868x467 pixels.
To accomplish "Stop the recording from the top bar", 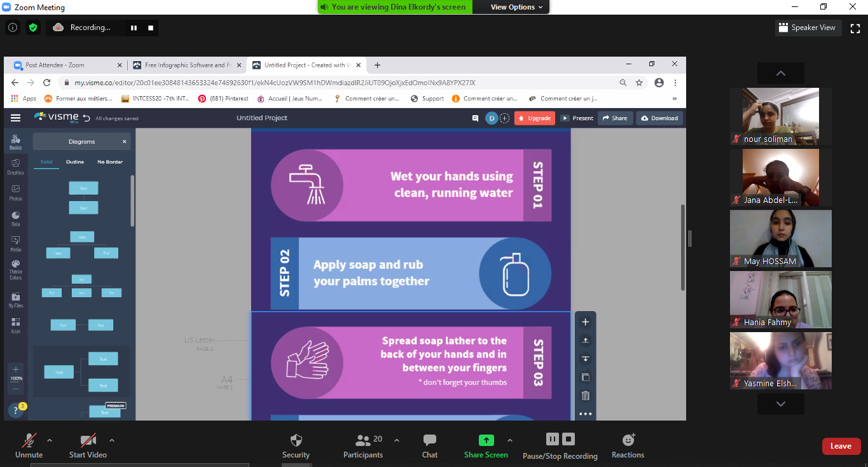I will click(151, 27).
